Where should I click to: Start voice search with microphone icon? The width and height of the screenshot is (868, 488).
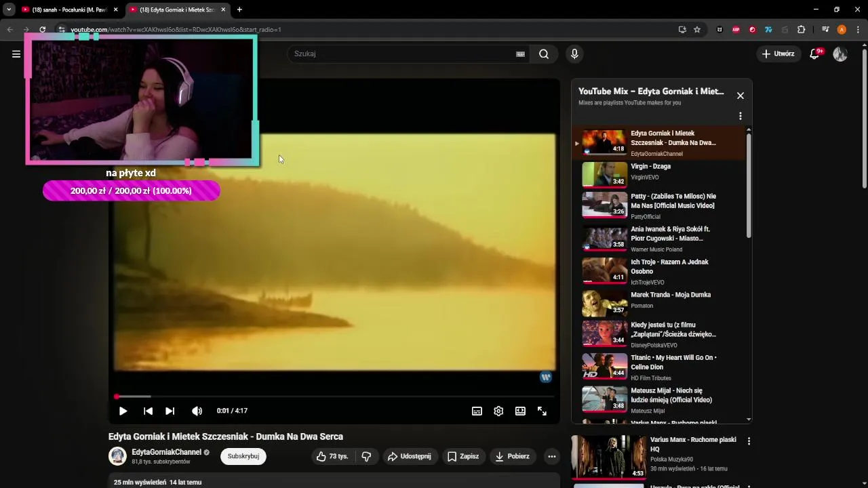(x=574, y=54)
